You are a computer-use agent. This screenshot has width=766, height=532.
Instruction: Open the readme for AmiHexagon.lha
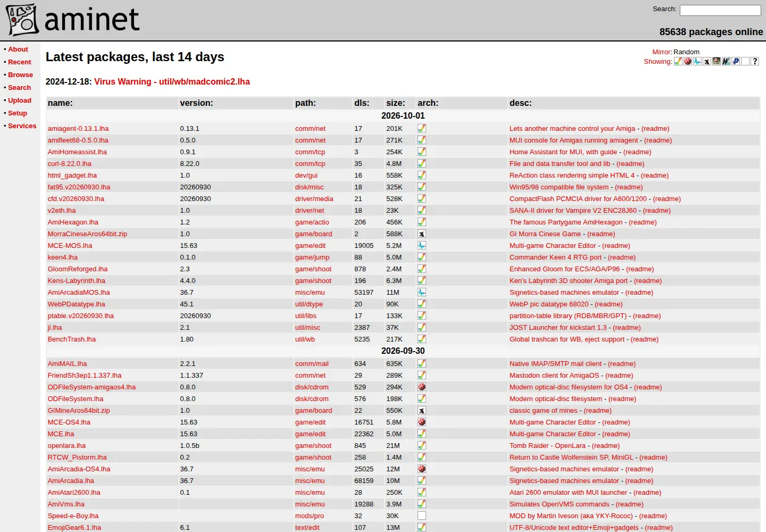point(643,222)
